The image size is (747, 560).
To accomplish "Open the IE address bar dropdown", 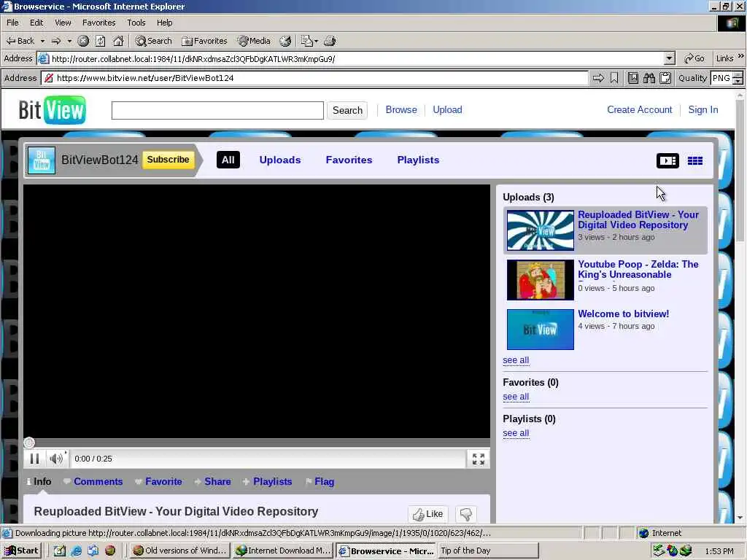I will (x=670, y=58).
